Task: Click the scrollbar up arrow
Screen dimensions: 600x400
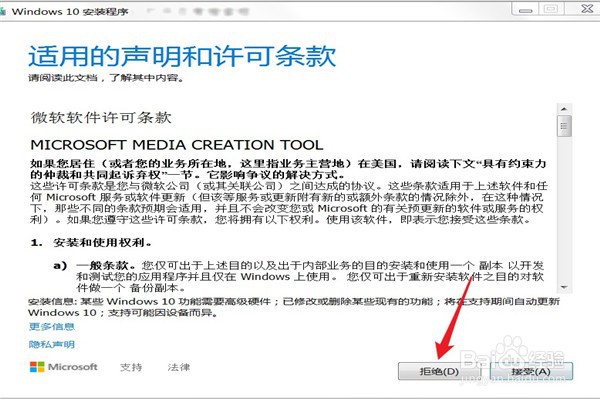Action: [x=564, y=109]
